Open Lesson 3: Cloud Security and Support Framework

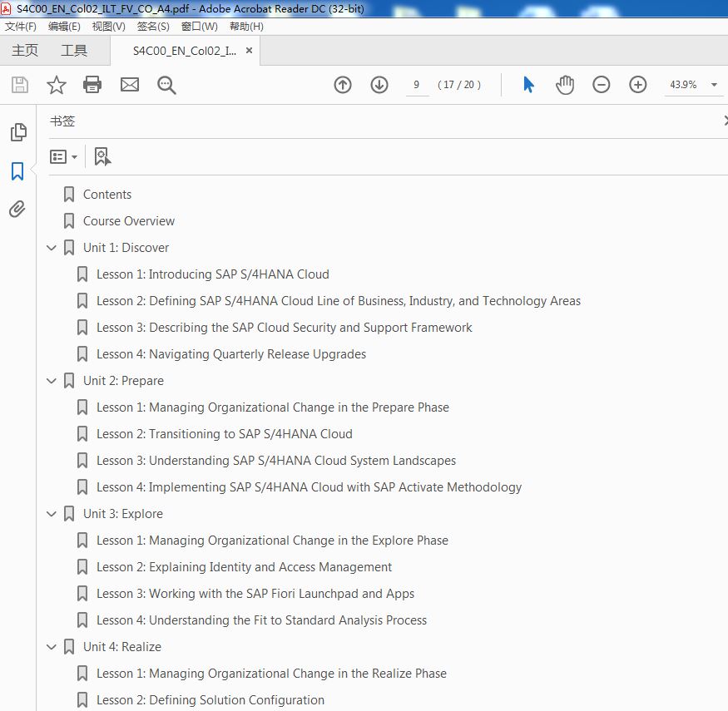click(x=285, y=328)
